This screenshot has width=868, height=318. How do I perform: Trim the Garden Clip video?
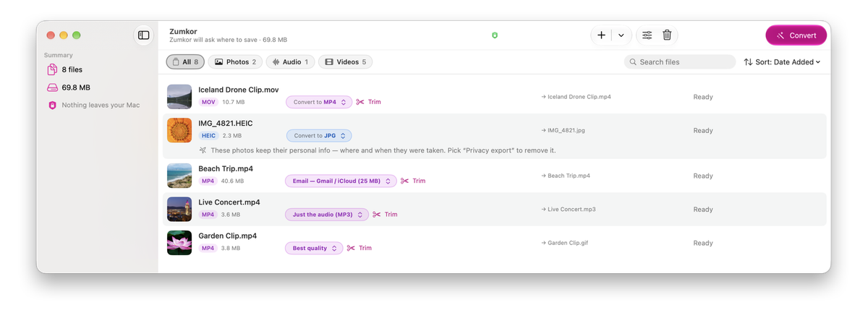pyautogui.click(x=359, y=248)
